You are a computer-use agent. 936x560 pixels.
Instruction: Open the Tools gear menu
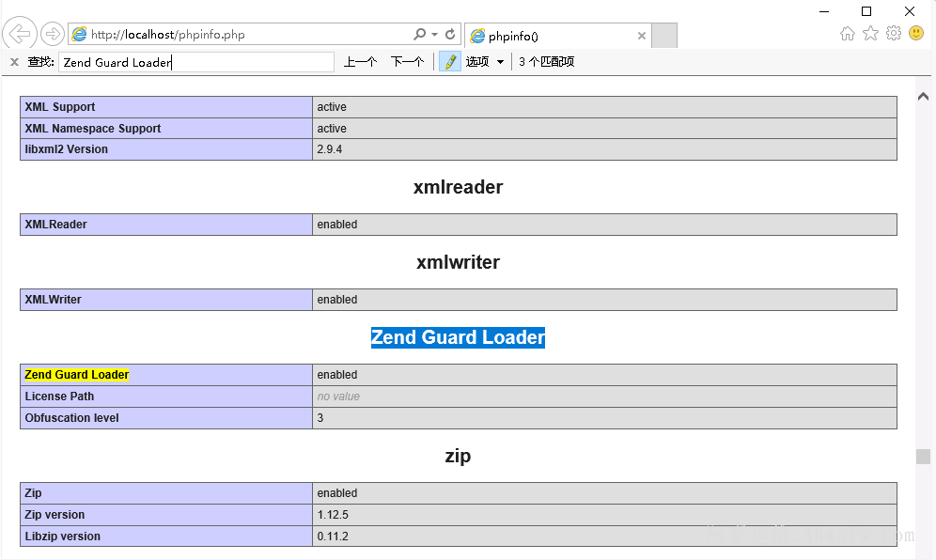coord(893,34)
